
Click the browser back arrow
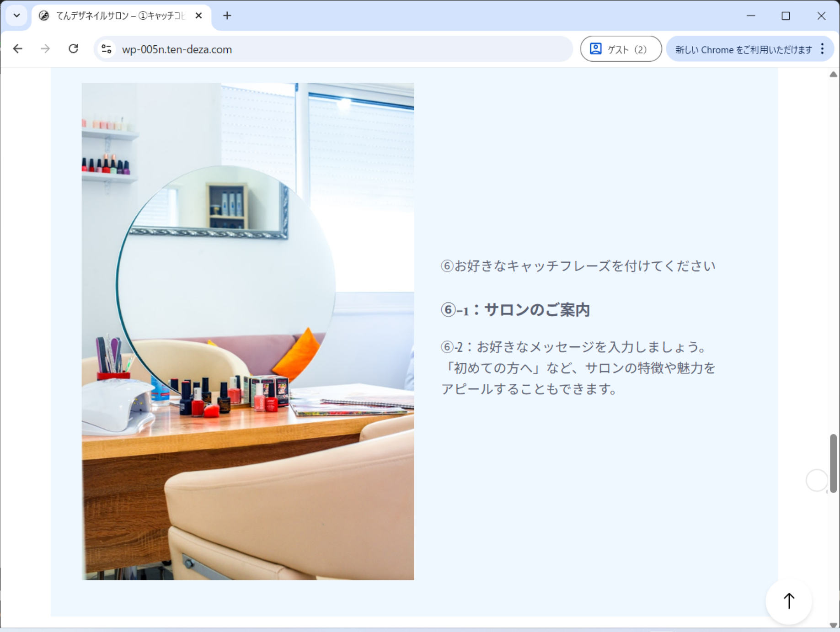pos(18,49)
